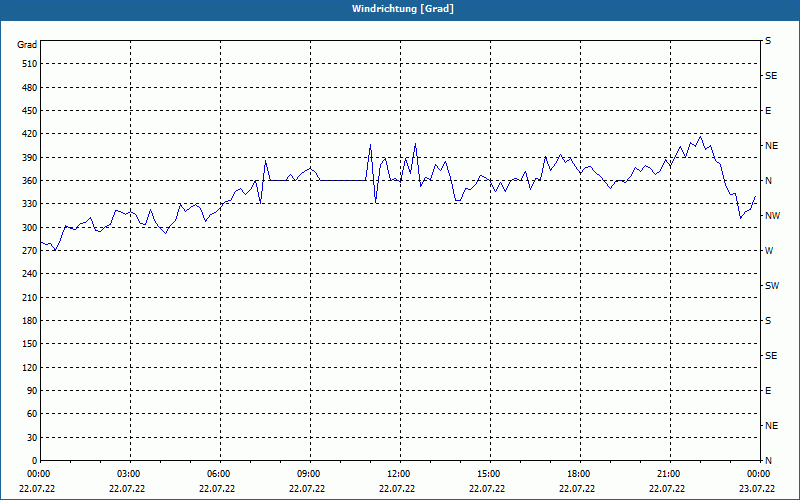The width and height of the screenshot is (800, 500).
Task: Select the "22.07.22" date under 12:00
Action: click(396, 489)
